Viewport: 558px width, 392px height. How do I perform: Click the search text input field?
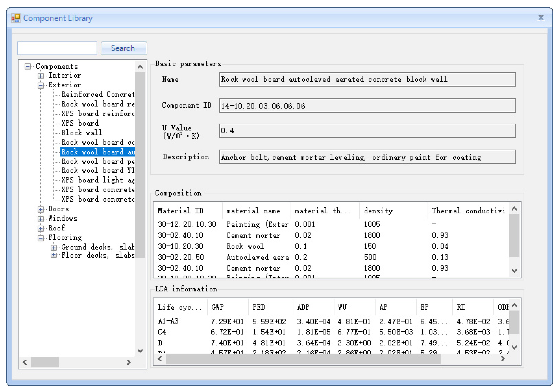pyautogui.click(x=57, y=48)
